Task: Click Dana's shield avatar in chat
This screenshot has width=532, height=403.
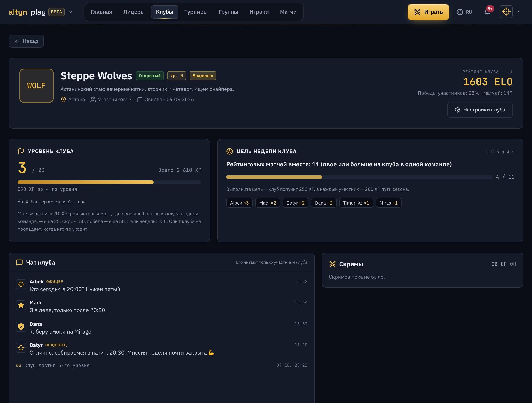Action: click(21, 327)
